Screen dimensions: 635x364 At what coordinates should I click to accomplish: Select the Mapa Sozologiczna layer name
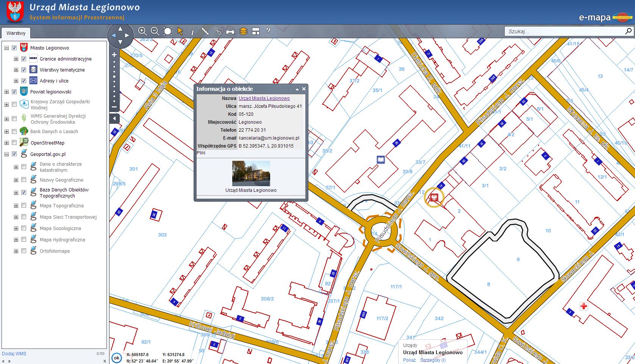pos(60,229)
